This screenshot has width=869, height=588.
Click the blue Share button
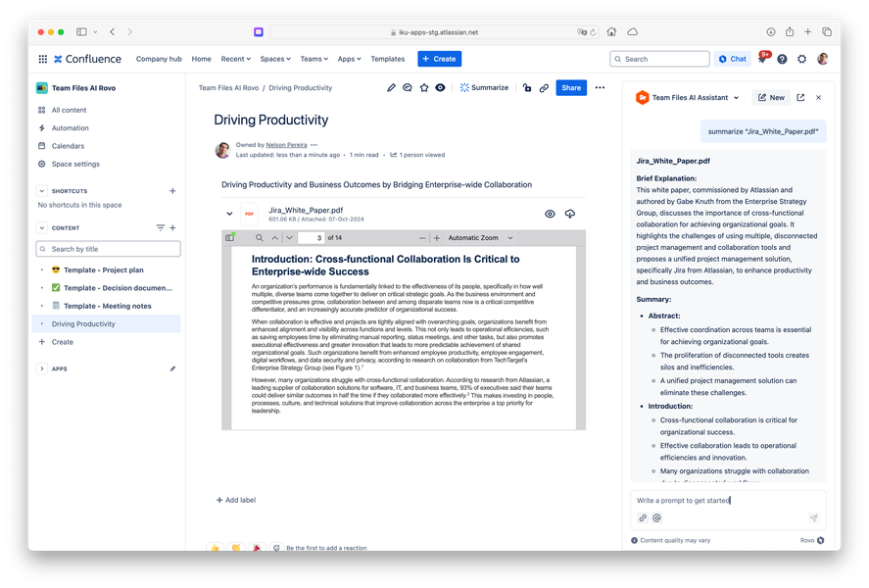[571, 87]
